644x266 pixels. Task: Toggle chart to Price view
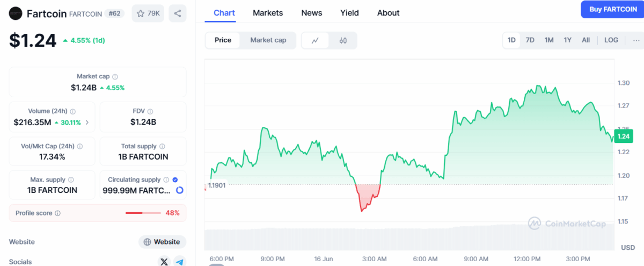pyautogui.click(x=223, y=40)
